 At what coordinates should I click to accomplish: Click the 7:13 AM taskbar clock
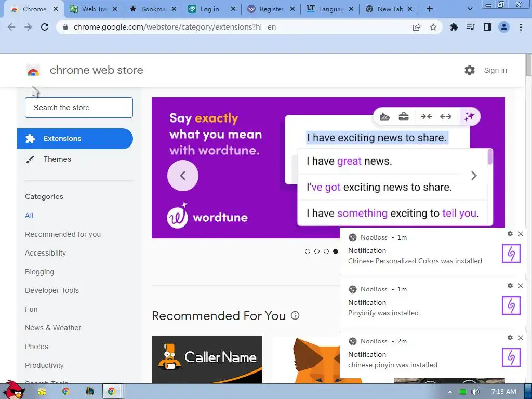(504, 392)
